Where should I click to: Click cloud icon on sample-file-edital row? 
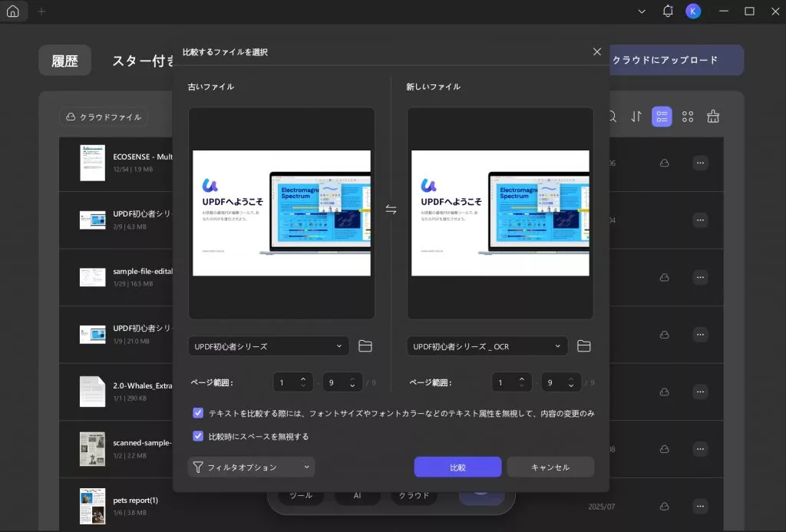(664, 277)
